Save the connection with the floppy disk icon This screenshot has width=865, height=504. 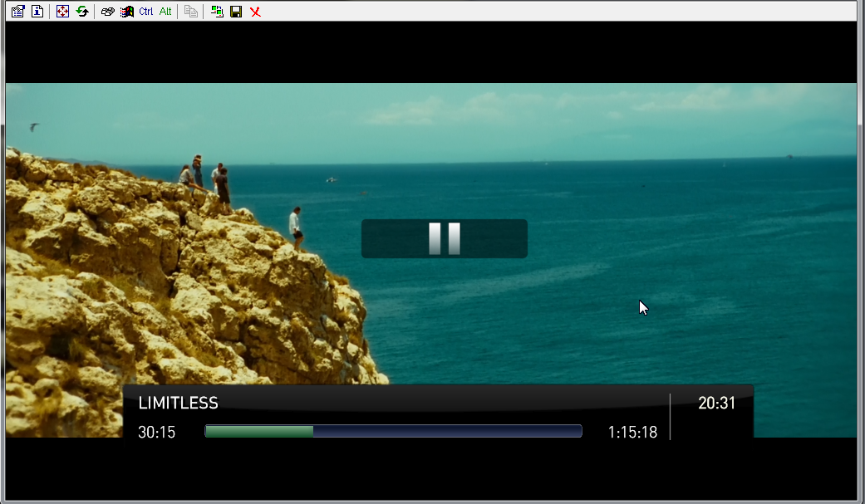coord(236,11)
